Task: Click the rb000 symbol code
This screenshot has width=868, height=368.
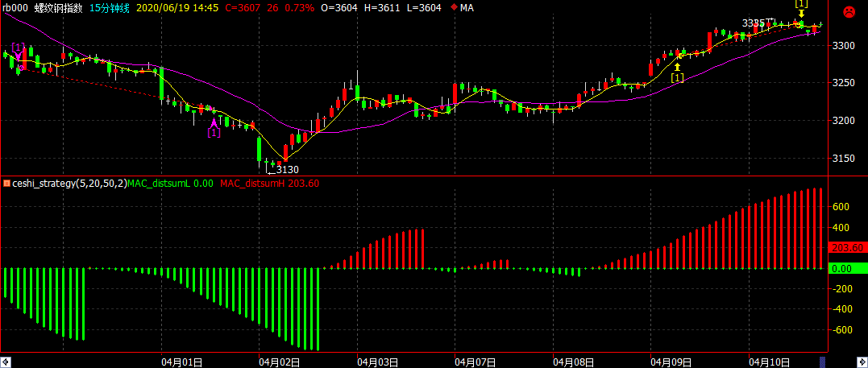Action: pyautogui.click(x=14, y=8)
